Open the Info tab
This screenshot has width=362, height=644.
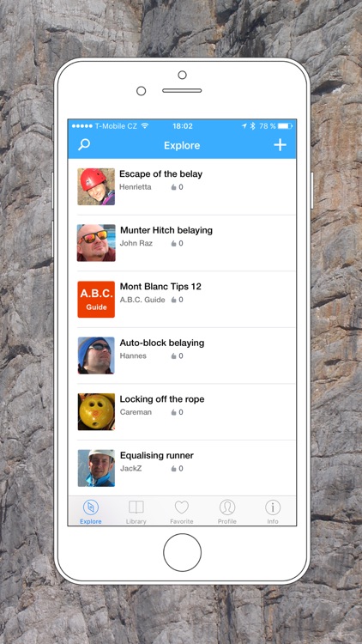click(x=273, y=512)
